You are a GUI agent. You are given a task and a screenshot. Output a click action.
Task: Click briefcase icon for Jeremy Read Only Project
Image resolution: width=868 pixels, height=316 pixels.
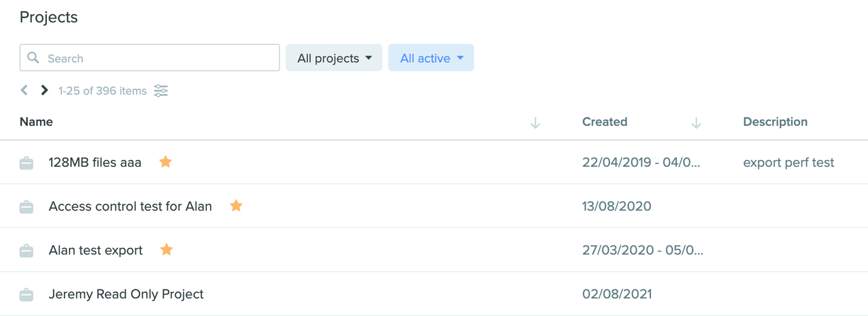coord(27,295)
